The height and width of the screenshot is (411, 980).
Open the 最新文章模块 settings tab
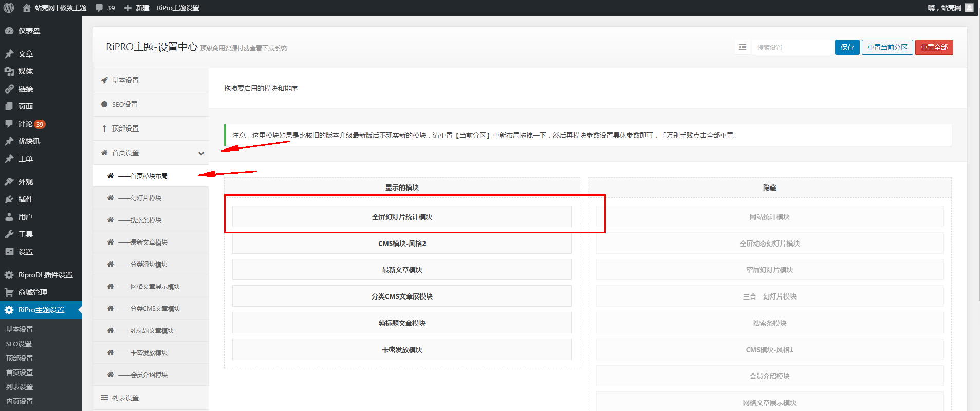point(151,242)
